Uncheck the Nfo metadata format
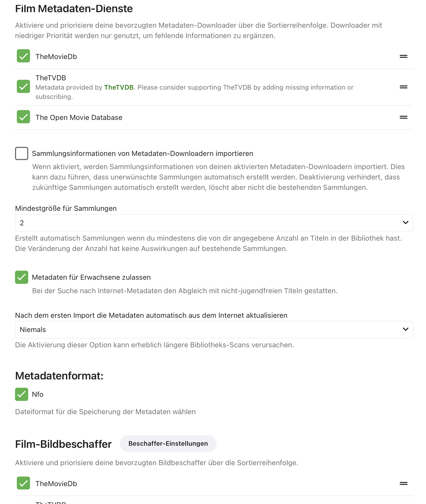This screenshot has height=504, width=426. point(22,394)
